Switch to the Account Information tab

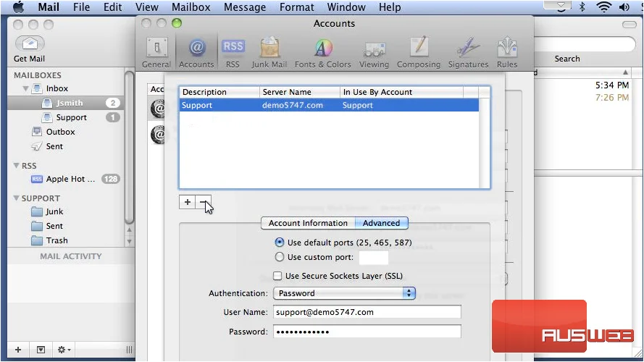(x=308, y=223)
